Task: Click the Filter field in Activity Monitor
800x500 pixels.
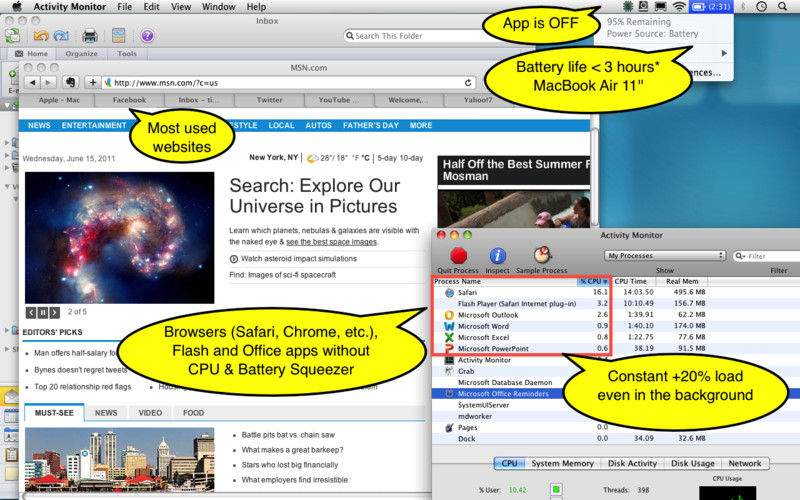Action: (x=768, y=256)
